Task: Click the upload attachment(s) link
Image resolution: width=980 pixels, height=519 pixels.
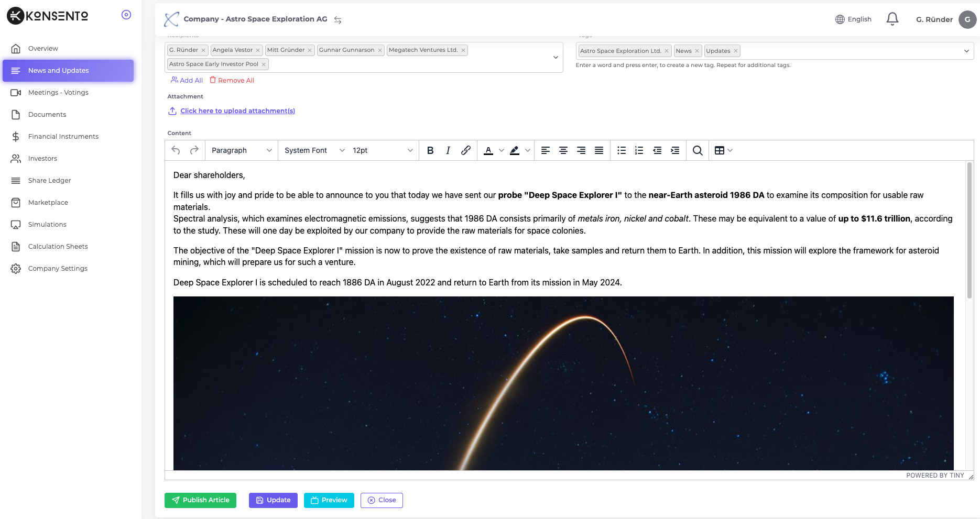Action: point(237,111)
